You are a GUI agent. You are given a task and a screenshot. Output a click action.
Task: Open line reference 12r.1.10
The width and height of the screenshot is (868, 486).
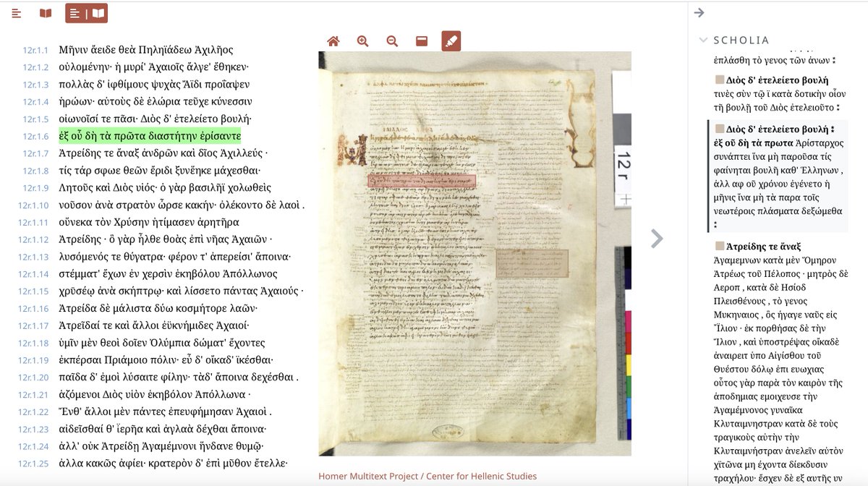pyautogui.click(x=33, y=205)
